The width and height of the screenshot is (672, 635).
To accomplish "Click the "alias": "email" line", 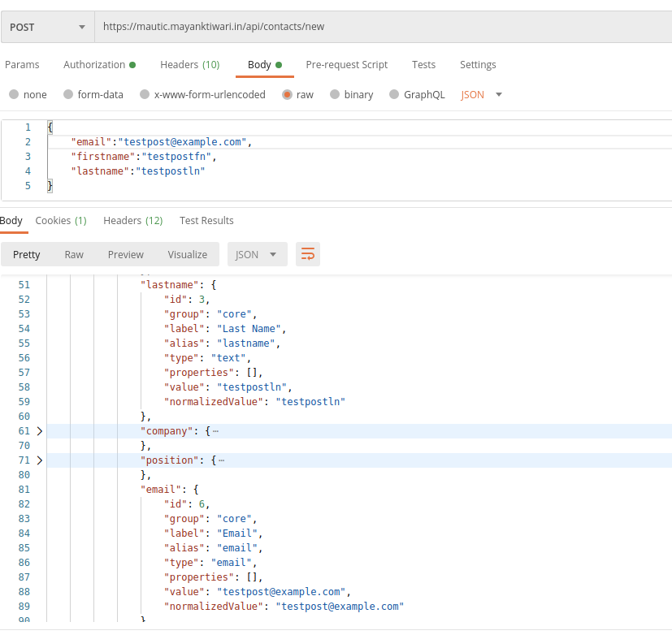I will pyautogui.click(x=213, y=547).
